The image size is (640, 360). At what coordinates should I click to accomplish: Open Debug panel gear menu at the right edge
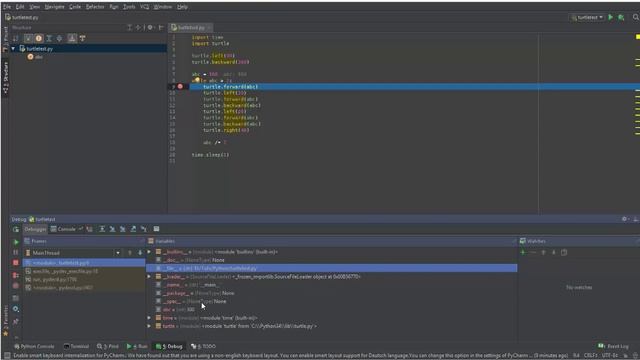(624, 219)
